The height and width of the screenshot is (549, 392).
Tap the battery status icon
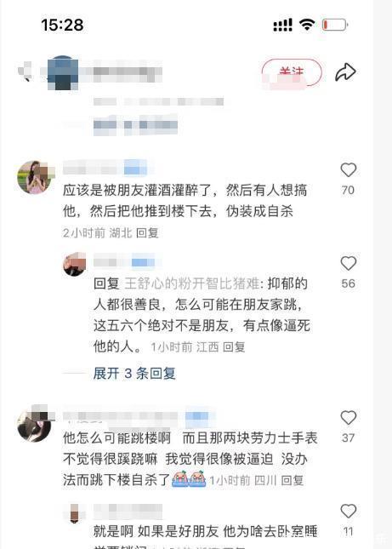335,25
